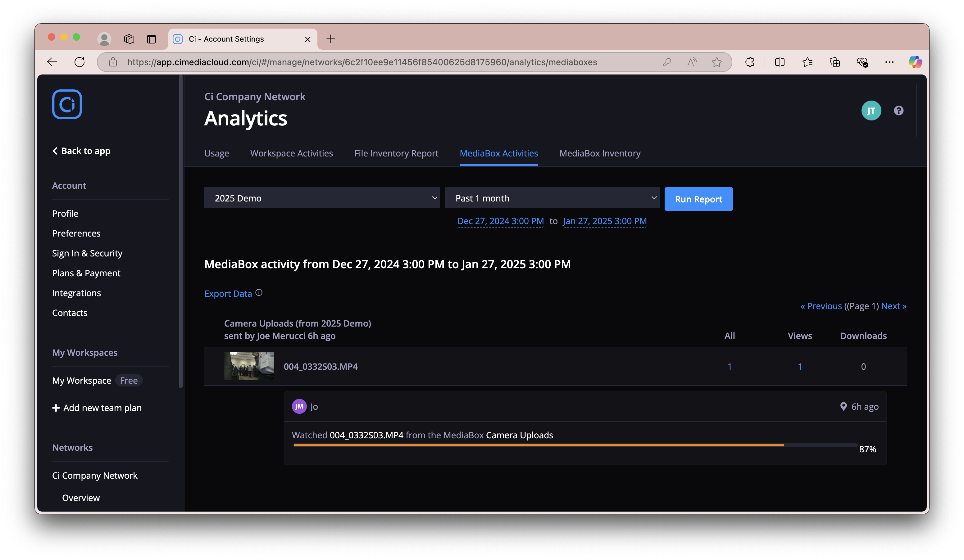Open a new tab with the plus icon
This screenshot has width=964, height=560.
click(x=330, y=39)
